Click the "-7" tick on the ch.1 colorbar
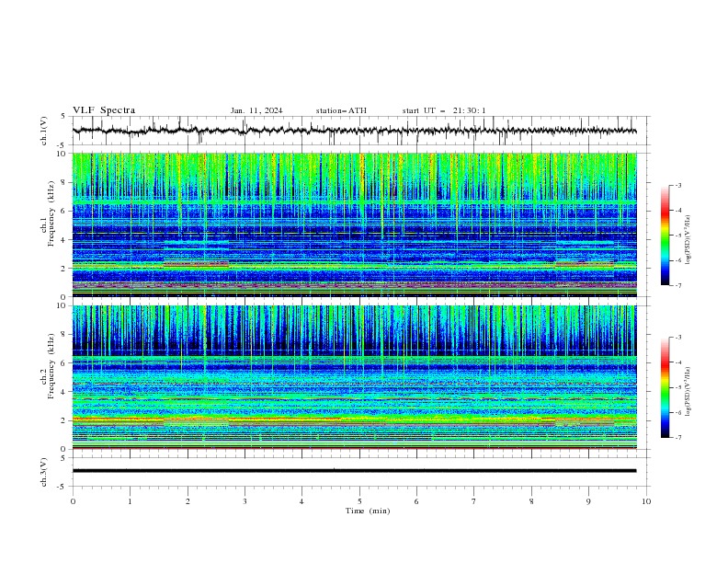The height and width of the screenshot is (563, 728). tap(678, 285)
